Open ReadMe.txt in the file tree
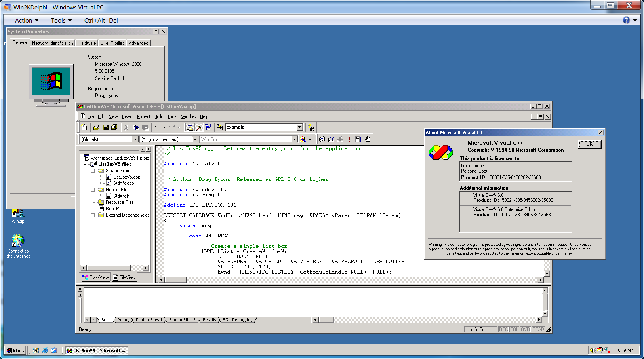 (x=116, y=209)
